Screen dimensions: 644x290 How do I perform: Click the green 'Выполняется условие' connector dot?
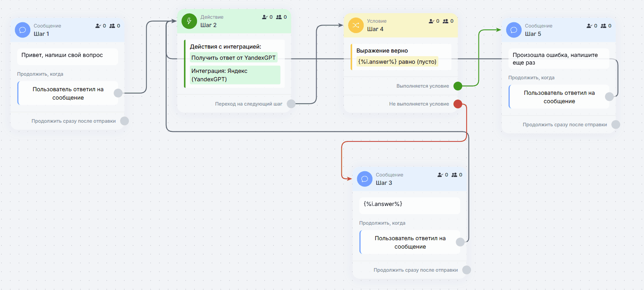point(458,86)
